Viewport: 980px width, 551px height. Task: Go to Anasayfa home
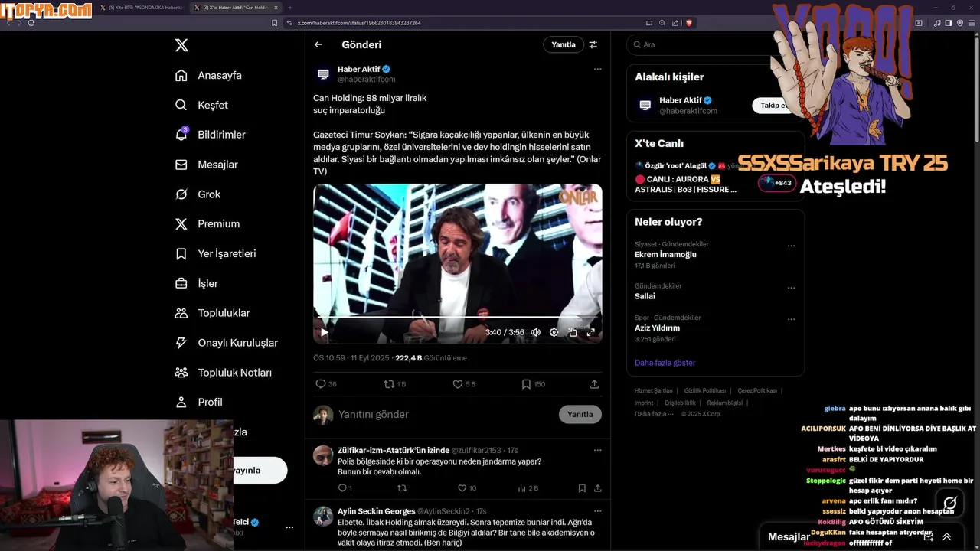click(208, 75)
